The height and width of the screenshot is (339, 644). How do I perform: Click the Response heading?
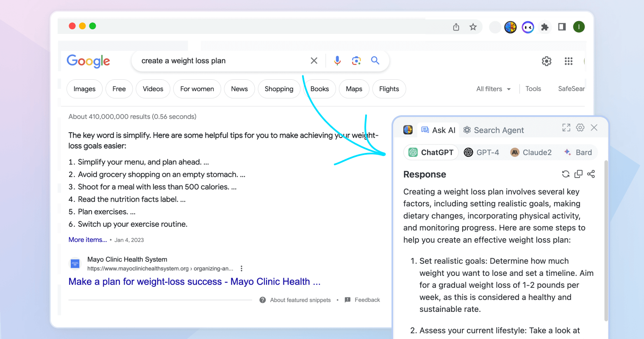click(425, 175)
